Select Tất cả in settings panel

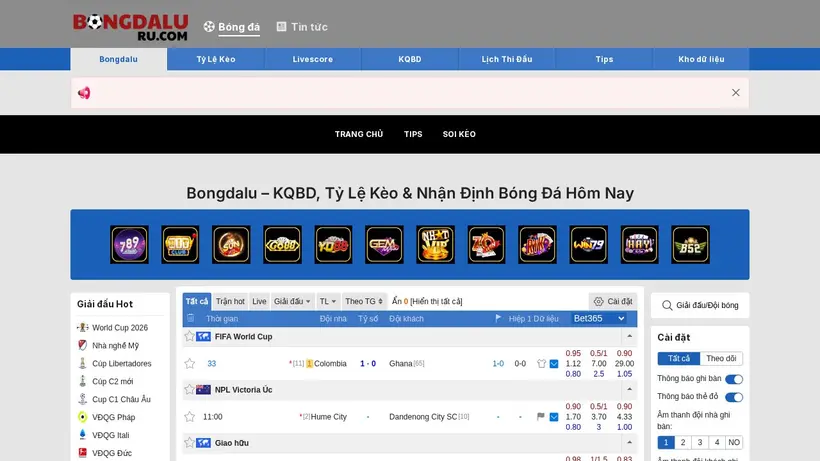[679, 359]
